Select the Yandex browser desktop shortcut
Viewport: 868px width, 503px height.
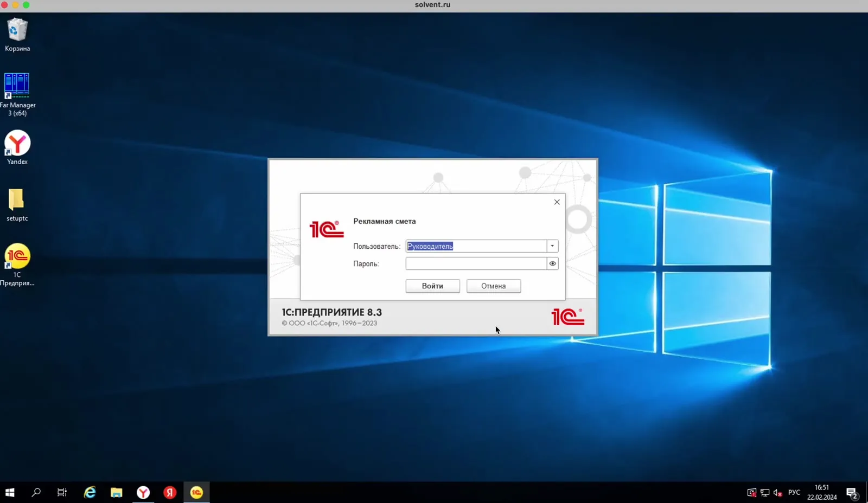[17, 147]
